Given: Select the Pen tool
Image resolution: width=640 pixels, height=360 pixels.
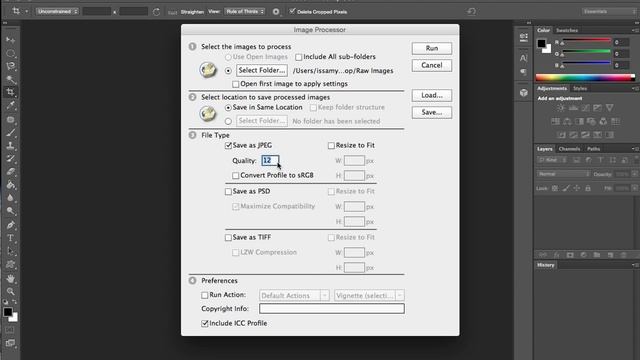Looking at the screenshot, I should tap(11, 224).
